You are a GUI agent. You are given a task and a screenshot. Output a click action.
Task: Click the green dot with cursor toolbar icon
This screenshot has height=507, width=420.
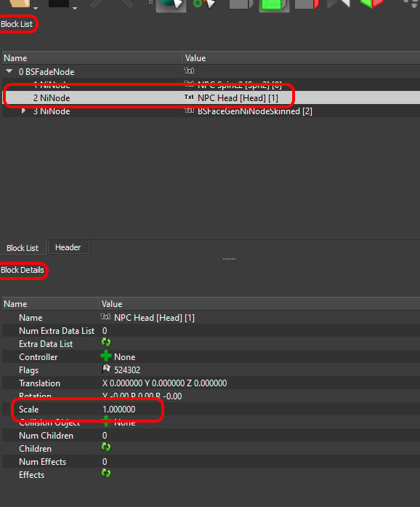(204, 4)
